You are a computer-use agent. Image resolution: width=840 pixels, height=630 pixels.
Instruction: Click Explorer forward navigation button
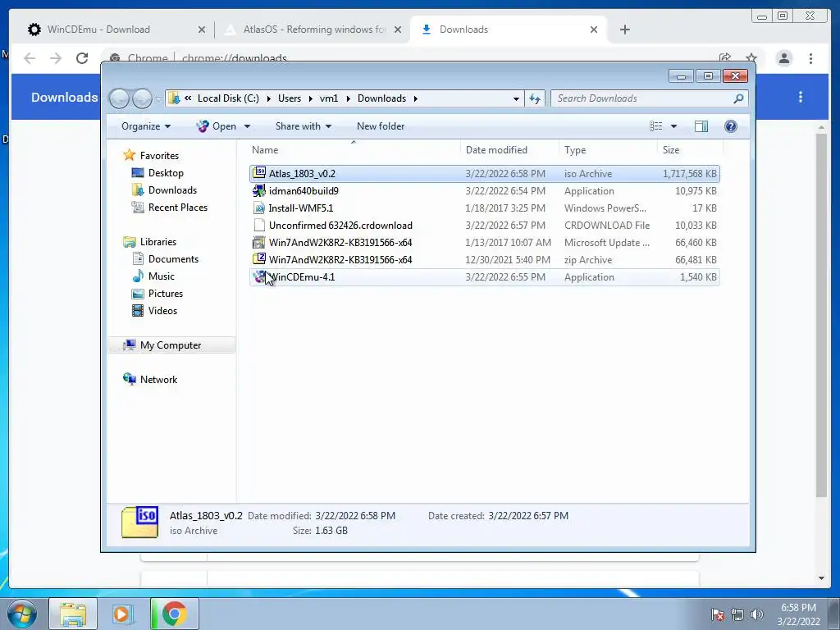click(x=142, y=98)
